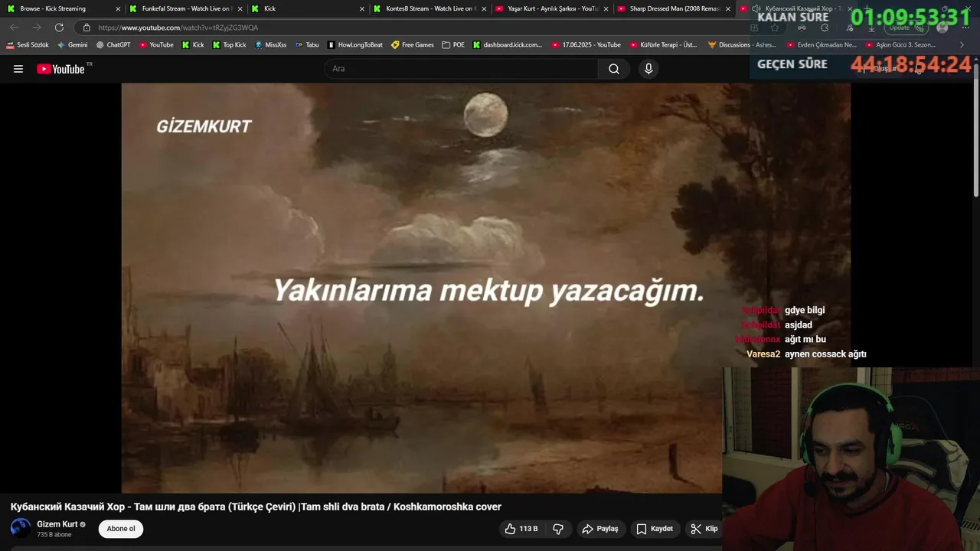Open the Gemini bookmark

(72, 45)
